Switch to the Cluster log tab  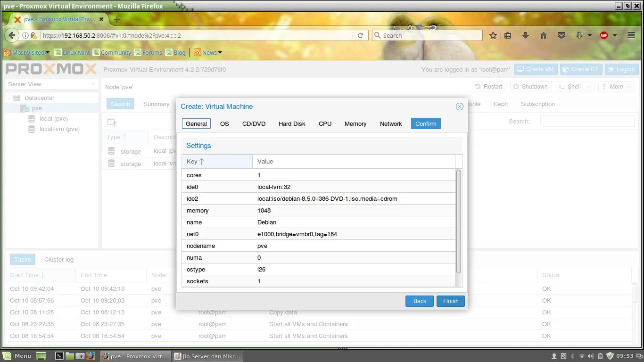(59, 259)
